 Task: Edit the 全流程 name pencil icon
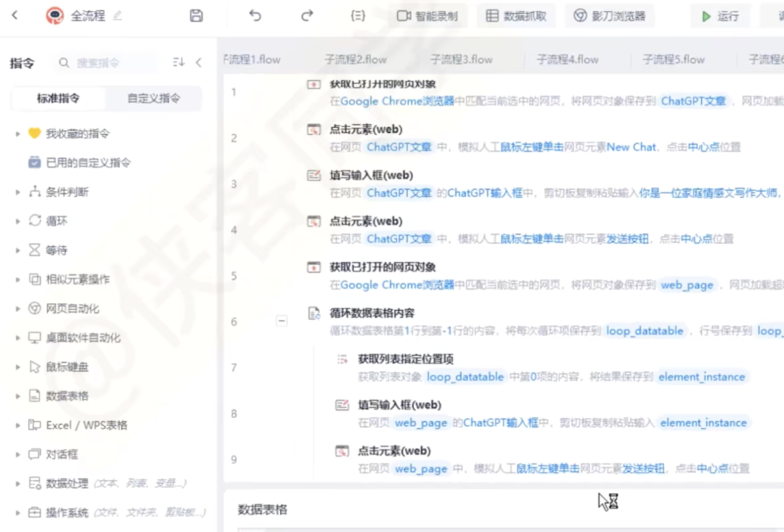coord(118,16)
